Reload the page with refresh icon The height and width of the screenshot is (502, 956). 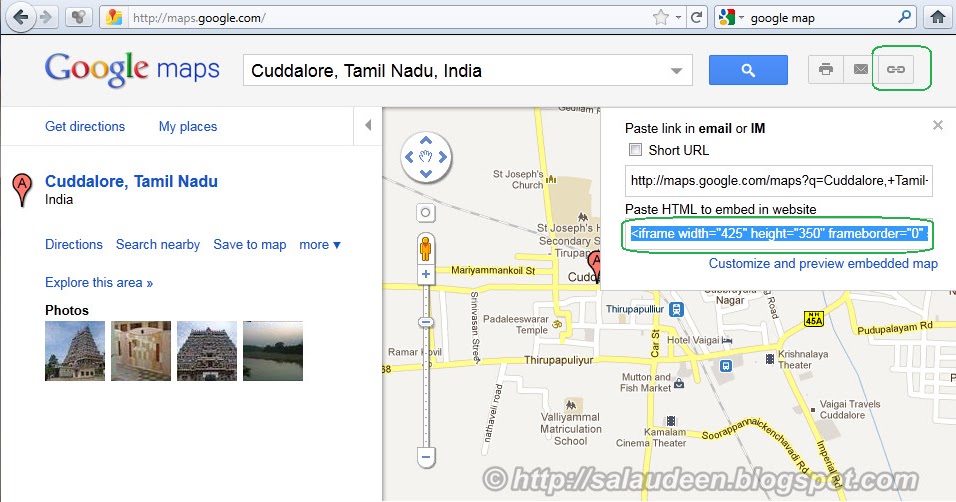click(x=696, y=17)
